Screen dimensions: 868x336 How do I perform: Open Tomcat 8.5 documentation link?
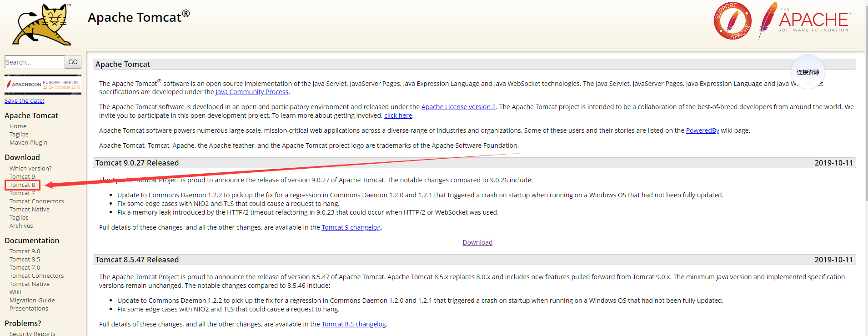(x=25, y=259)
